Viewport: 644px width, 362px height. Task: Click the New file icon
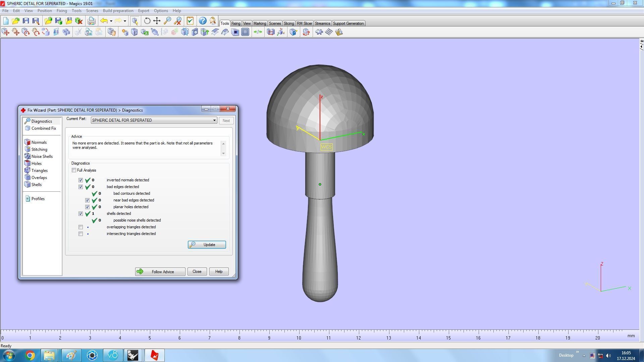pyautogui.click(x=6, y=21)
